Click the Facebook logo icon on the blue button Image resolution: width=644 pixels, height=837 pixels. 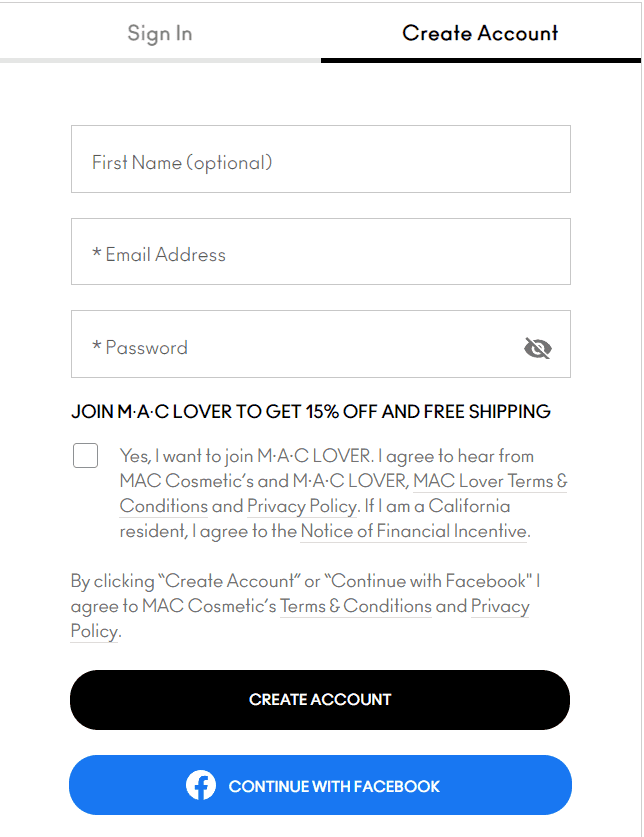tap(201, 785)
